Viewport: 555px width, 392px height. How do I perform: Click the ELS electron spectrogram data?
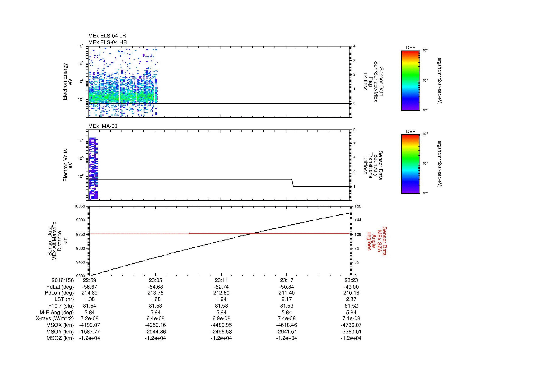coord(123,82)
